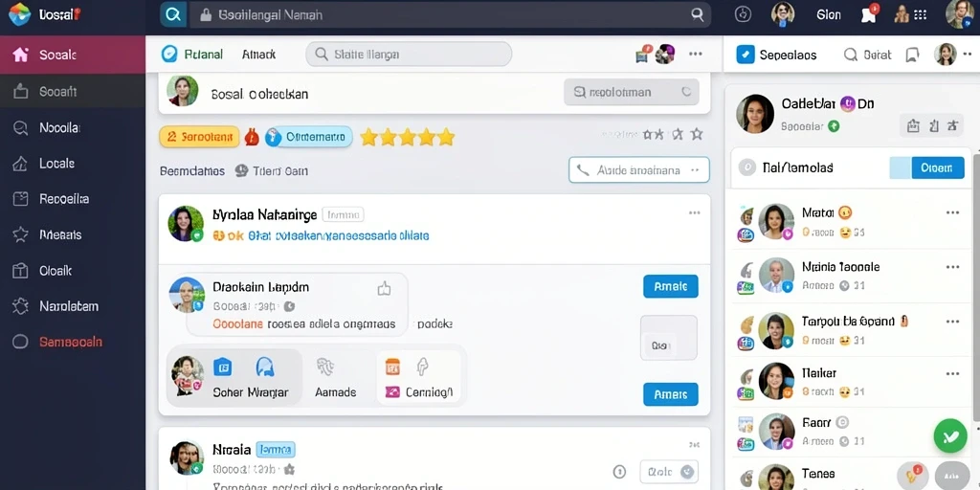
Task: Click the blue Otmemero tag
Action: pyautogui.click(x=309, y=137)
